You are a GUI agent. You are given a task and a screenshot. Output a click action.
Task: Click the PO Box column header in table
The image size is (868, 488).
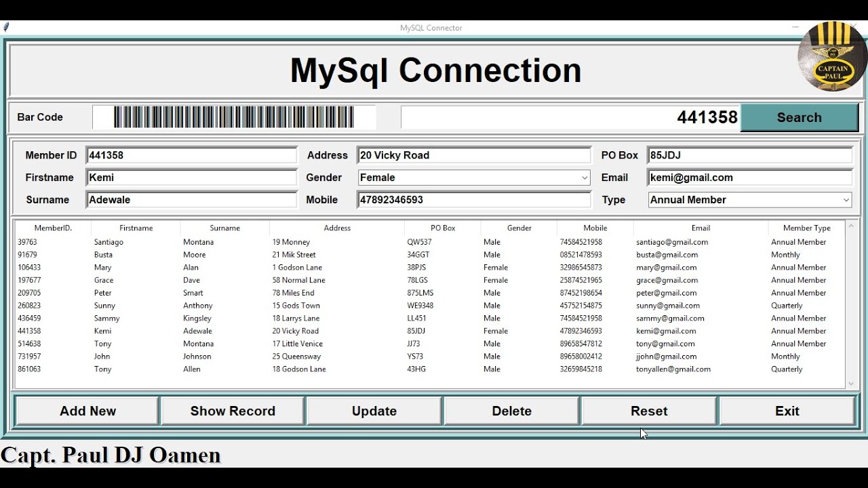click(443, 228)
